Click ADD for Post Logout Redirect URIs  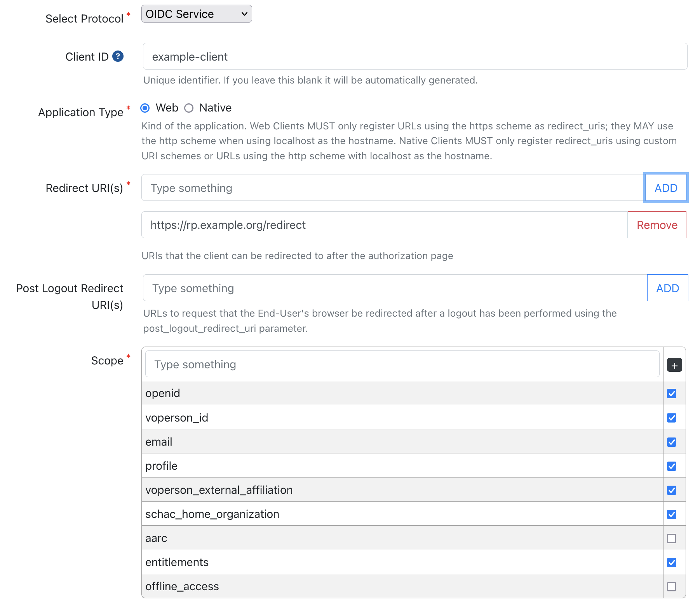tap(667, 288)
